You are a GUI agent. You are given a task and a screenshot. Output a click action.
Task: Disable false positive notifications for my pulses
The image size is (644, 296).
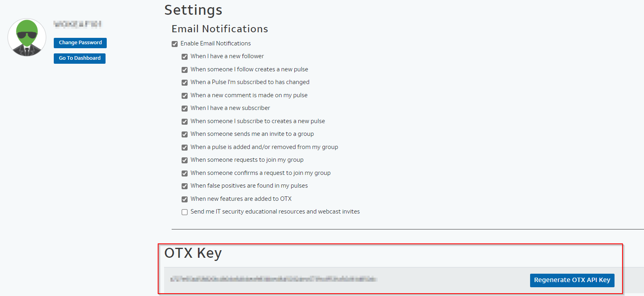pos(184,186)
